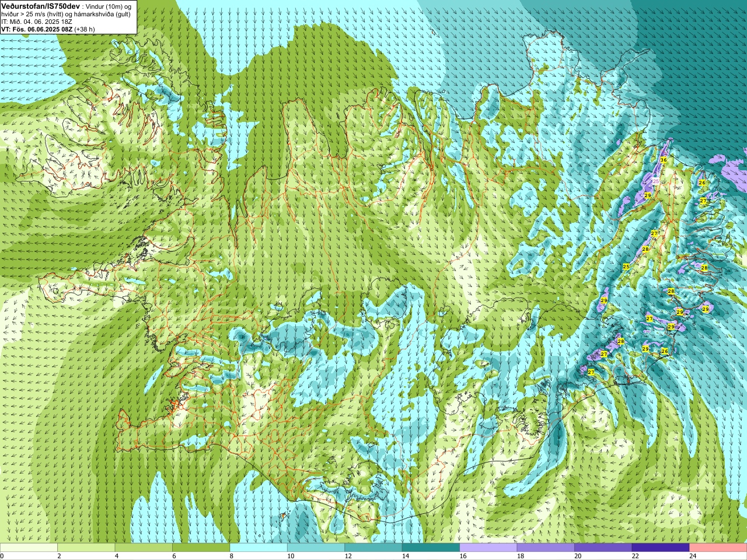This screenshot has width=747, height=560.
Task: Click the '16' legend scale number
Action: [x=463, y=556]
